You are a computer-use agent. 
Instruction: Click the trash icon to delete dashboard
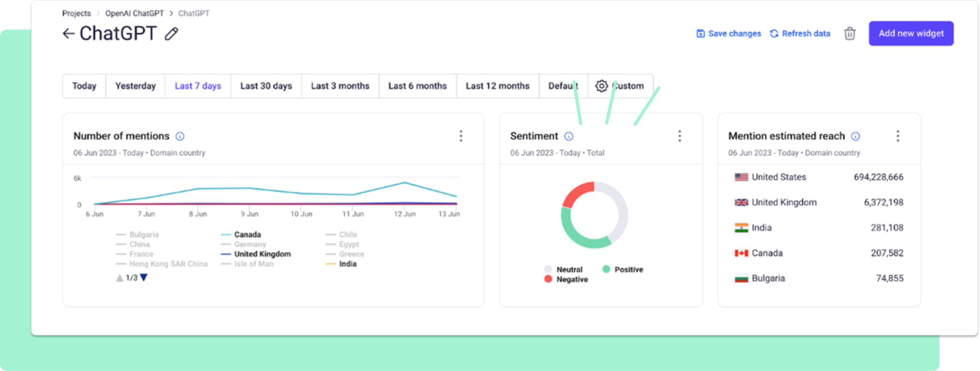click(849, 33)
